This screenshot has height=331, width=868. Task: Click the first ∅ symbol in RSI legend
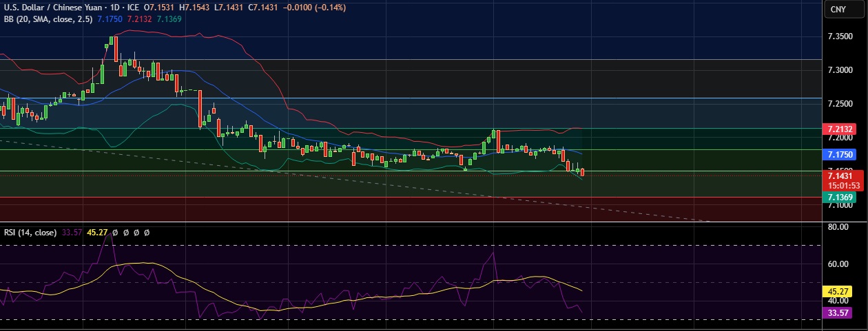tap(116, 233)
